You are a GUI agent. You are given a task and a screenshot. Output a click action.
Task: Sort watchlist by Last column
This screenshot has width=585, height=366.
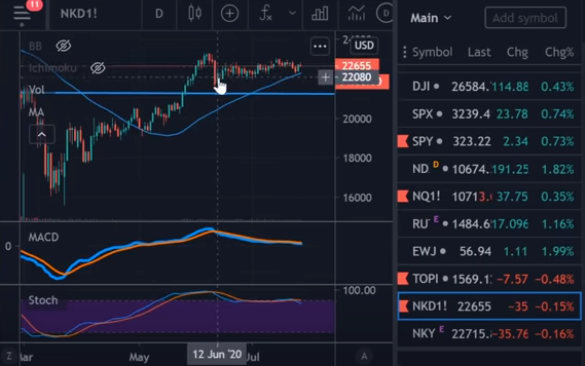[x=479, y=52]
